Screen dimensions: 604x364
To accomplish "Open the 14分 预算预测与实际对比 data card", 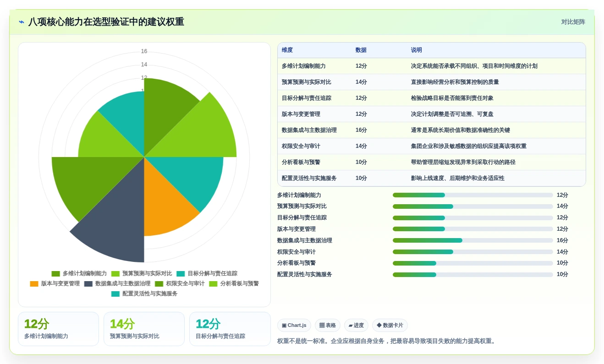I will [x=144, y=329].
